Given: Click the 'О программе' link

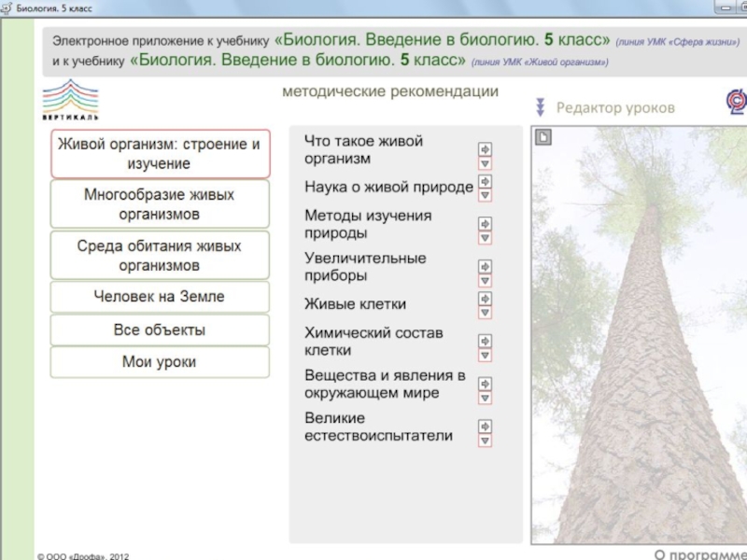Looking at the screenshot, I should tap(698, 553).
